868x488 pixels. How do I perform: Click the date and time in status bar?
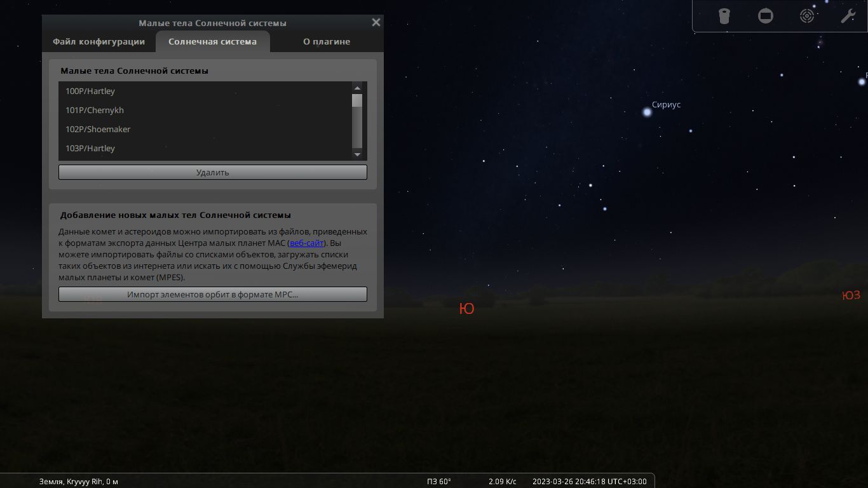coord(589,482)
